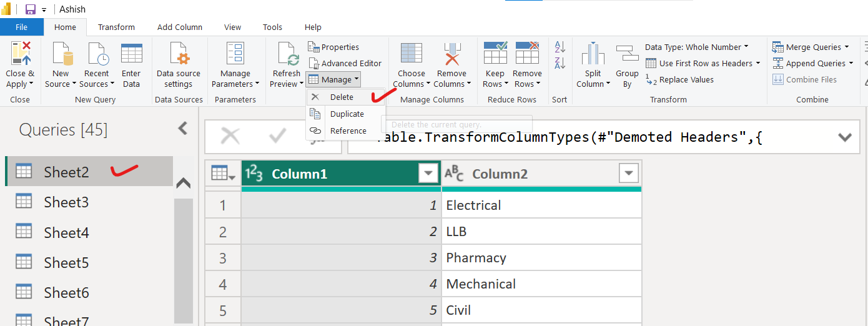
Task: Click the Queries list scroll up arrow
Action: point(183,183)
